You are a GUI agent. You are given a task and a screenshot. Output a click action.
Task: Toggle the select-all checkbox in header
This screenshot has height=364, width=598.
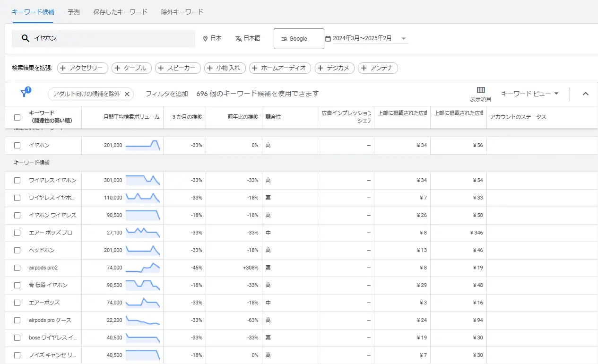pyautogui.click(x=17, y=117)
